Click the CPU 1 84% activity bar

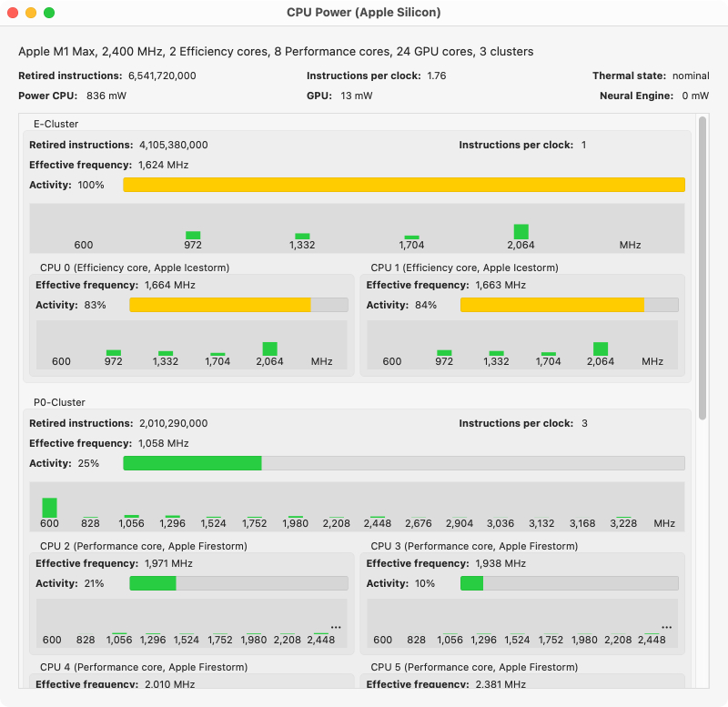(570, 305)
